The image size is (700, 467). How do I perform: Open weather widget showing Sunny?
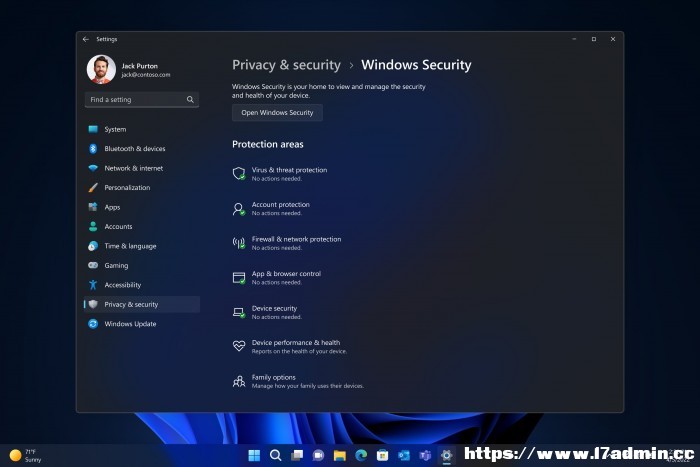pos(26,455)
